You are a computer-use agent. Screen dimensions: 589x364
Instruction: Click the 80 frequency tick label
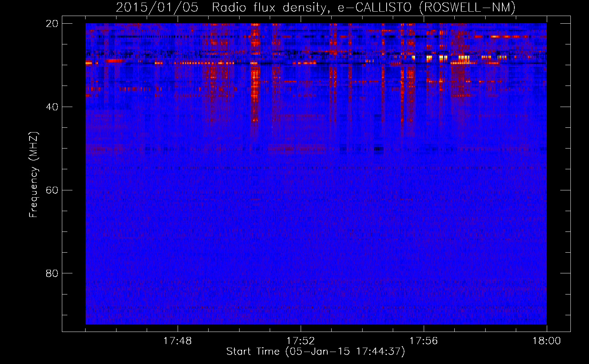52,273
